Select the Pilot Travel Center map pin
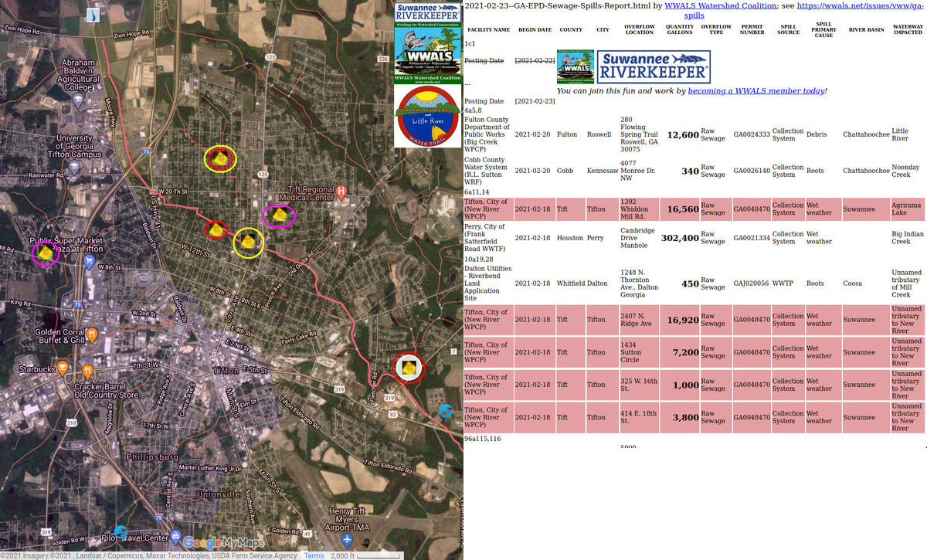 176,537
